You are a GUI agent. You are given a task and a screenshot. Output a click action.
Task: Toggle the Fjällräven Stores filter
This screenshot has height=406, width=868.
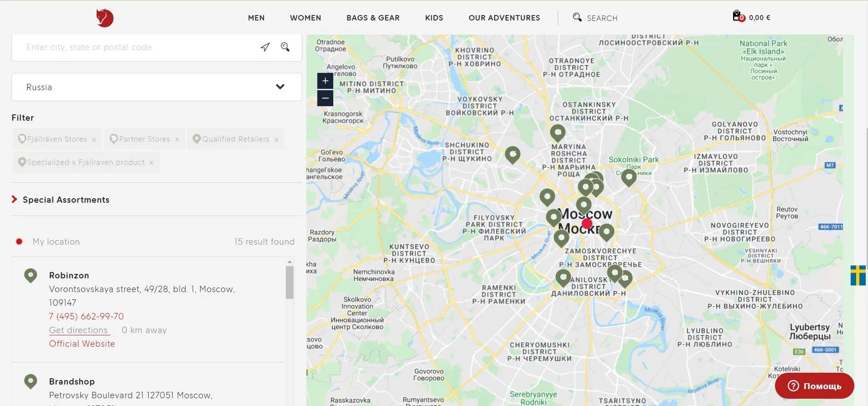click(57, 139)
